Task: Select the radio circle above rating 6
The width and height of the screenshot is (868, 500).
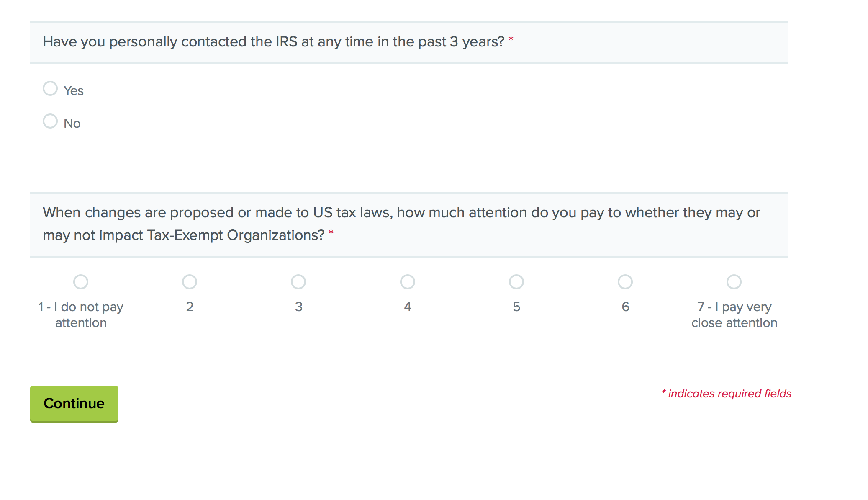Action: coord(625,282)
